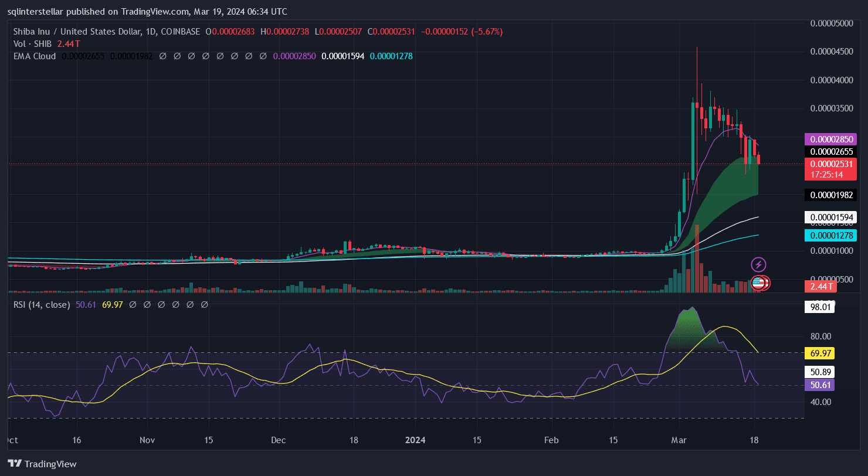Click the red 0.00002531 current price tag
This screenshot has height=476, width=868.
[833, 164]
